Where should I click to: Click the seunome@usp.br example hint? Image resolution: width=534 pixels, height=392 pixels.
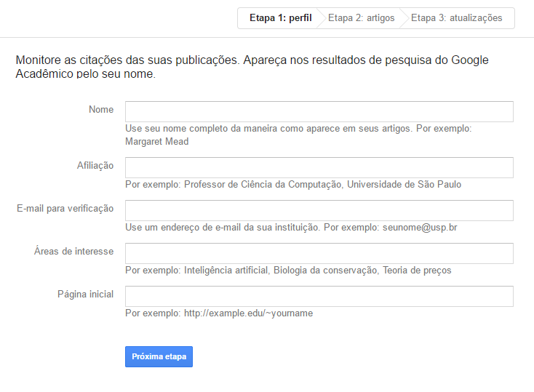point(420,228)
